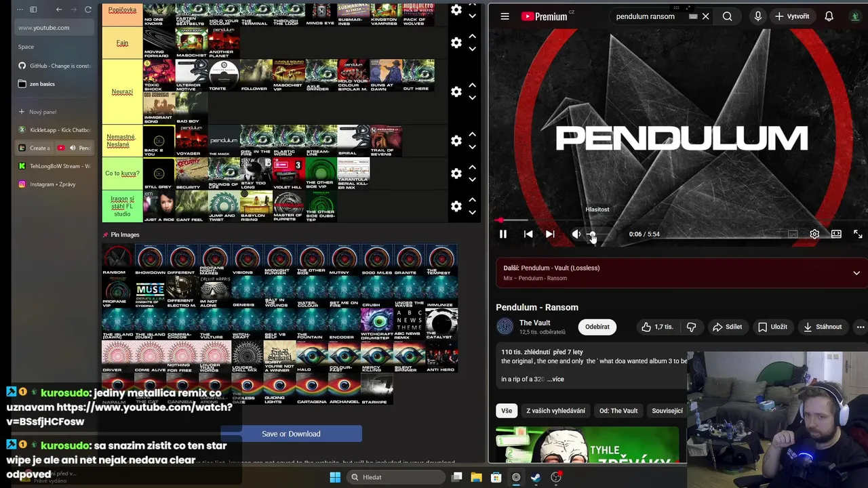Switch to Instagram Zprávy tab
This screenshot has width=868, height=488.
click(56, 184)
